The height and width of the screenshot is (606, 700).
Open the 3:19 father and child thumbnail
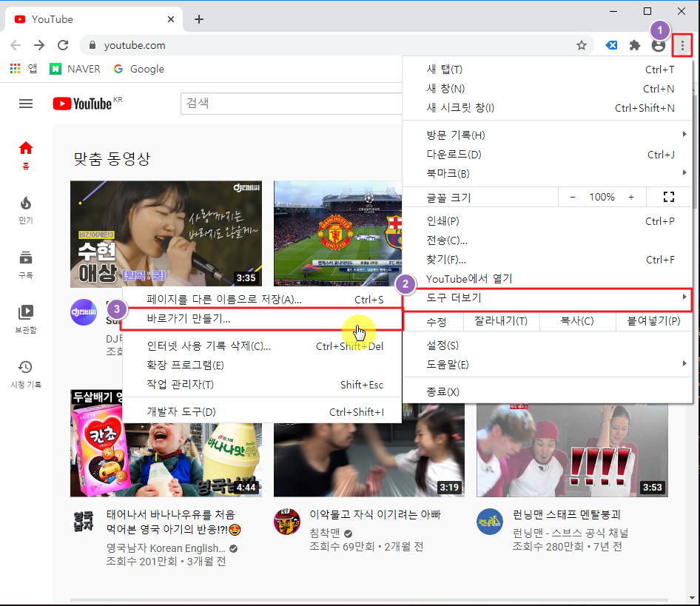point(369,460)
